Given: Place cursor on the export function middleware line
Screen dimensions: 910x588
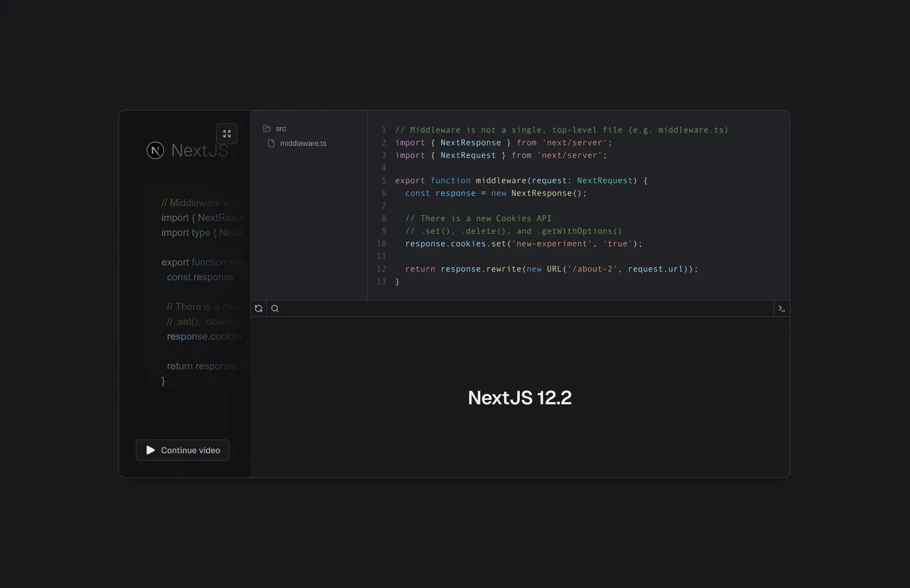Looking at the screenshot, I should (x=521, y=181).
